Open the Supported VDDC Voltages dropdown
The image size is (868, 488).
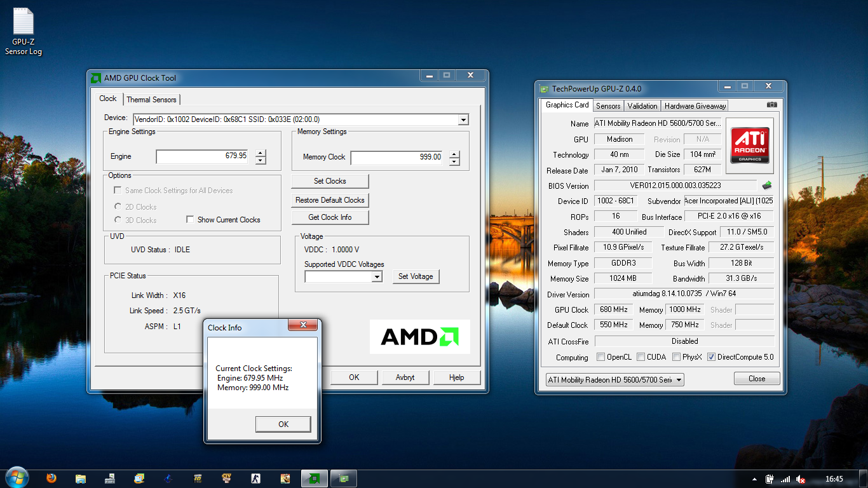(x=377, y=276)
